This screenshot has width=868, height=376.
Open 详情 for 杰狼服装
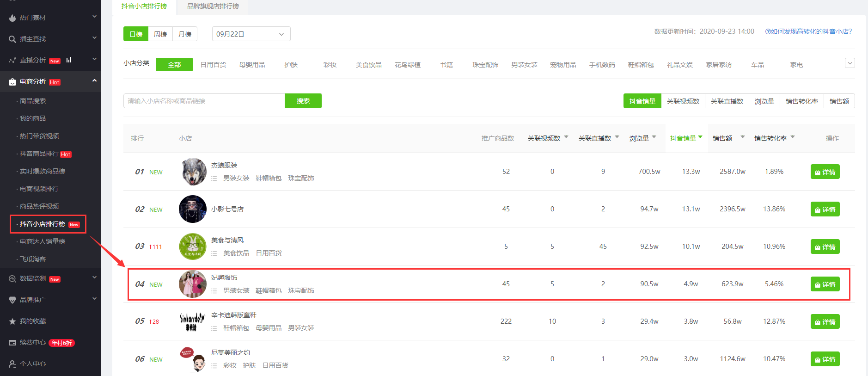[825, 172]
